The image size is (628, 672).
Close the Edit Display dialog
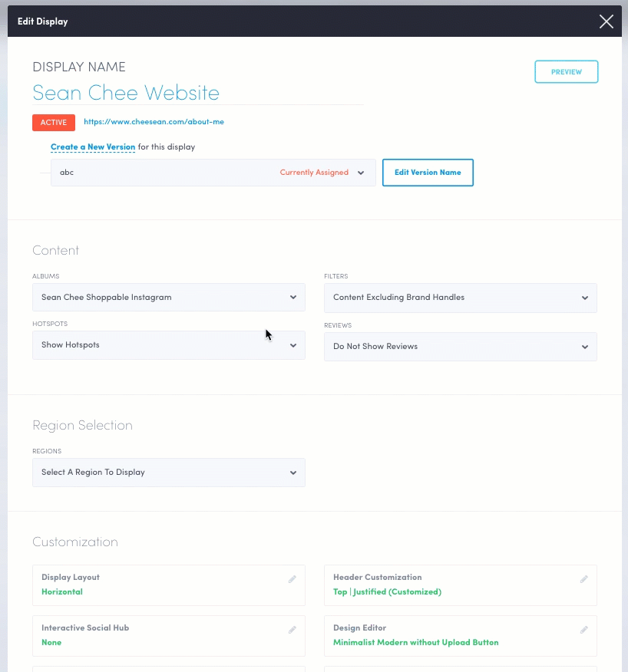point(607,21)
